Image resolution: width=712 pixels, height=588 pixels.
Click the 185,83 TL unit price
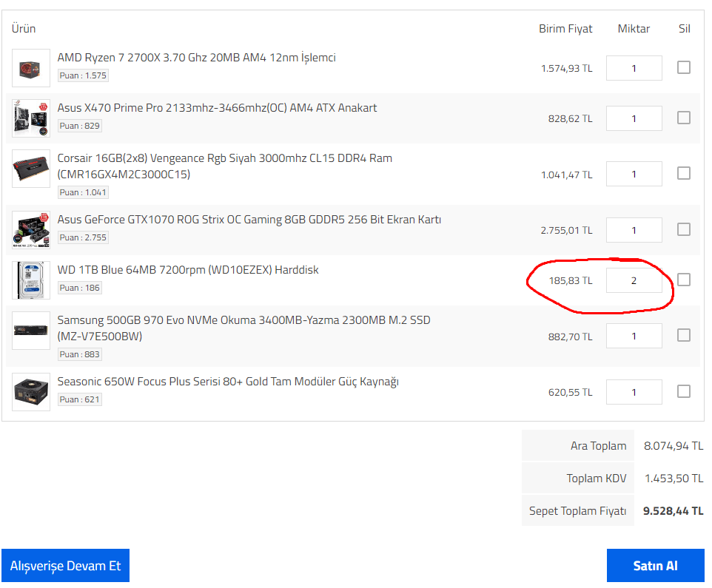tap(571, 281)
